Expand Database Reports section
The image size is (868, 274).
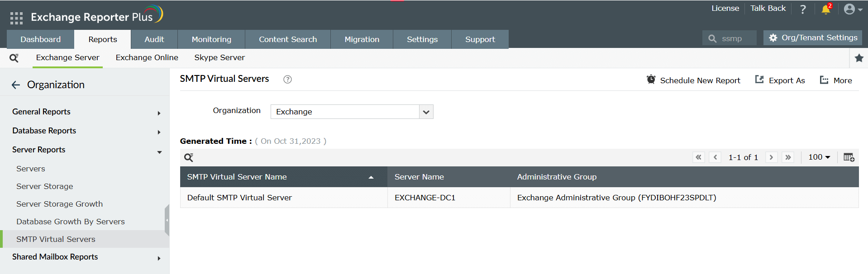85,131
